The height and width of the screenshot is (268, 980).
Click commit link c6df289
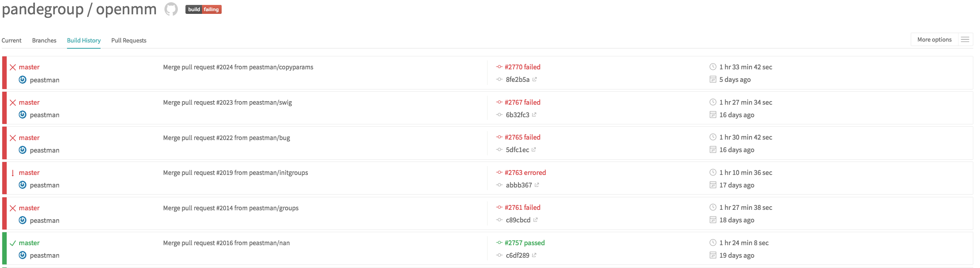click(x=517, y=255)
